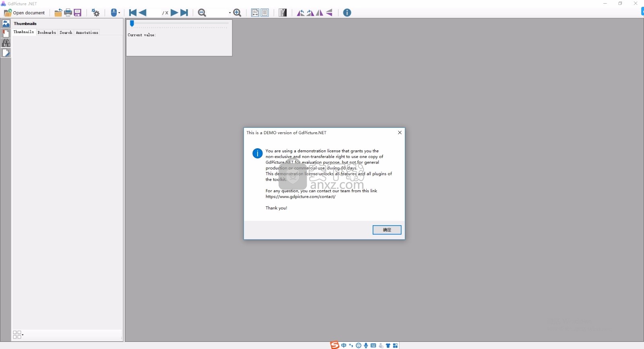Viewport: 644px width, 349px height.
Task: Show bookmarks via sidebar page icon
Action: tap(6, 33)
